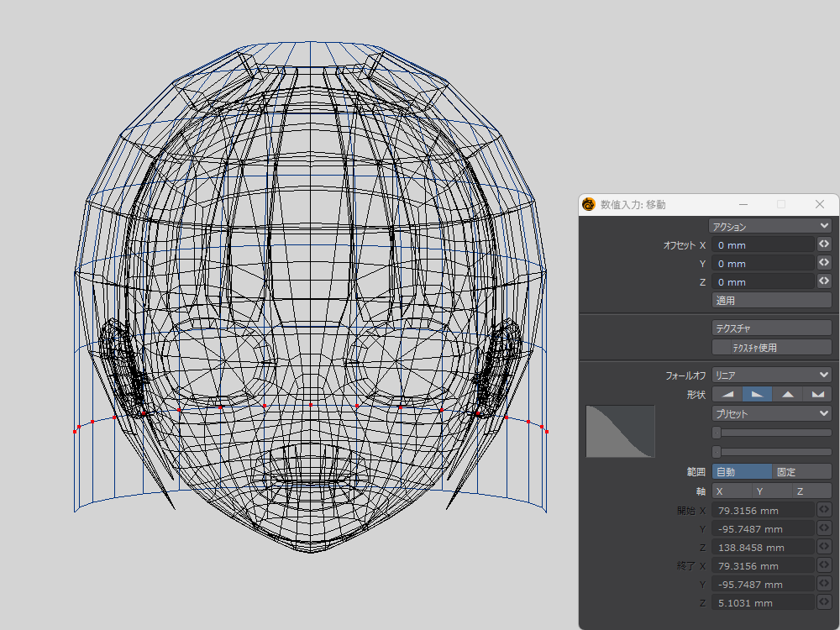Set range to 固定 mode
The image size is (840, 630).
pyautogui.click(x=801, y=472)
